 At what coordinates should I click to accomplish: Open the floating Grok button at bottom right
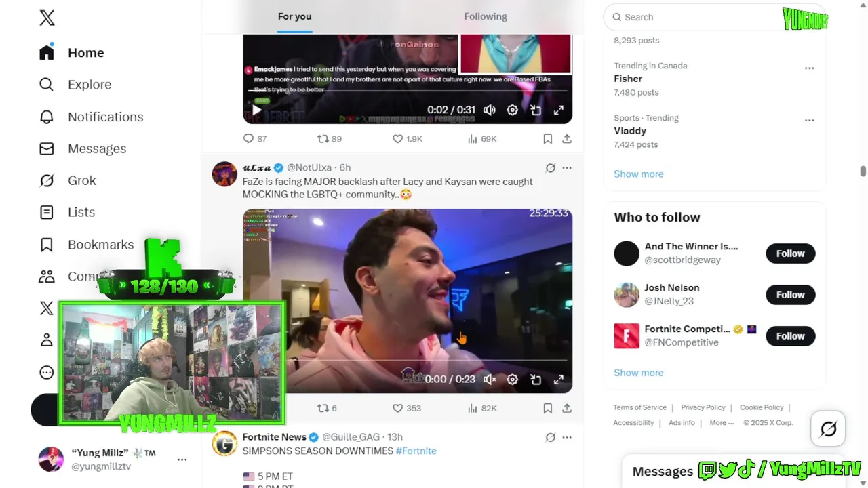point(828,429)
